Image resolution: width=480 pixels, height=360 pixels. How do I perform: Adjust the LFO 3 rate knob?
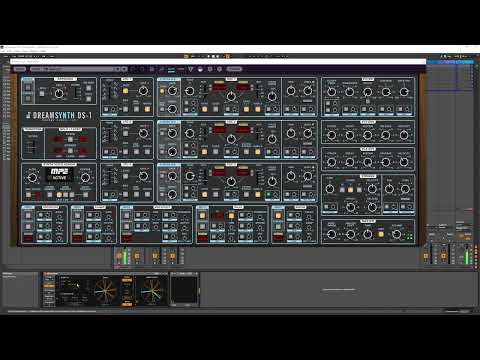point(143,176)
